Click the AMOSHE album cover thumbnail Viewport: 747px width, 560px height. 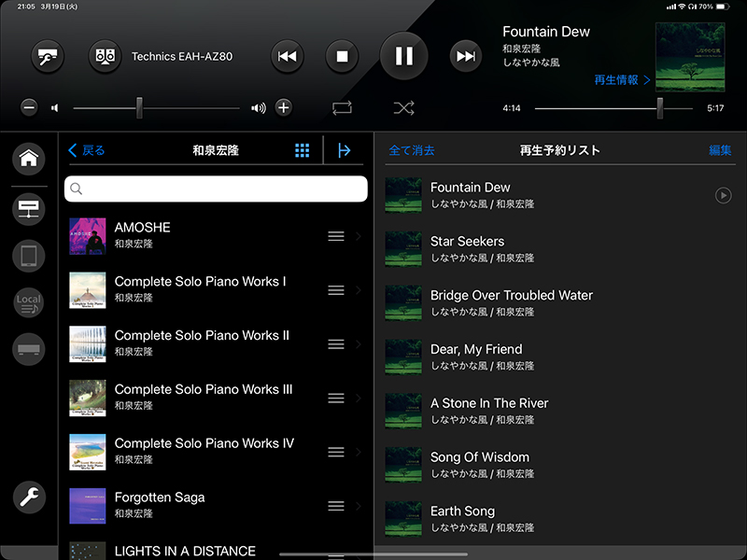tap(88, 236)
